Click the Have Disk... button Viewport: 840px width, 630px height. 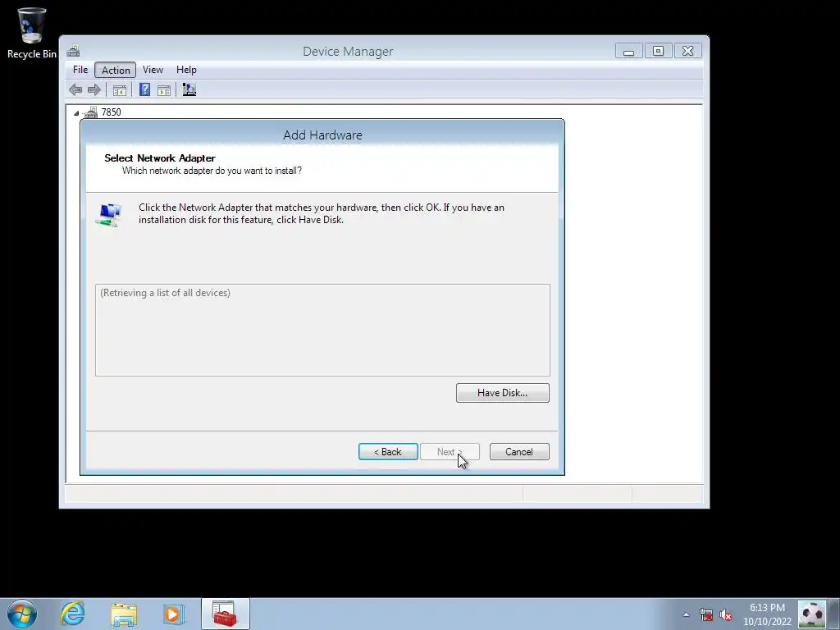pyautogui.click(x=503, y=393)
